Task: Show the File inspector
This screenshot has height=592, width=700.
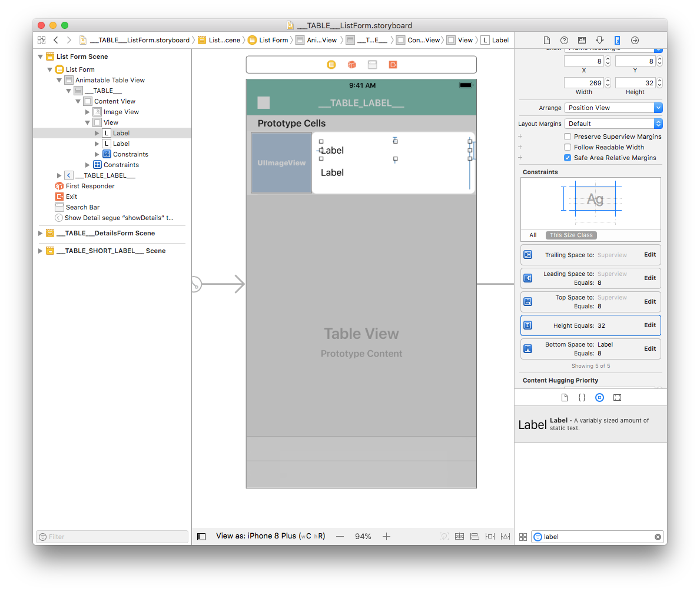Action: [547, 40]
